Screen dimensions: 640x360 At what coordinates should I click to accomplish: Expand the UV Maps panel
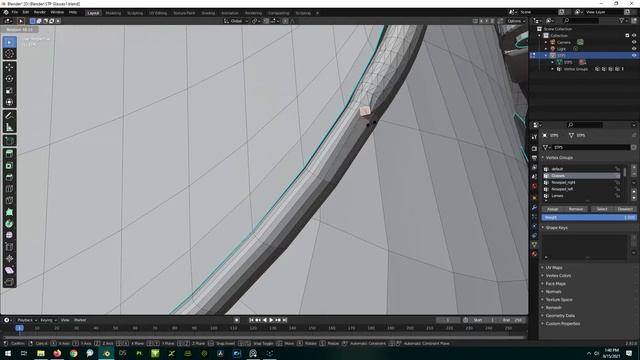pyautogui.click(x=554, y=268)
